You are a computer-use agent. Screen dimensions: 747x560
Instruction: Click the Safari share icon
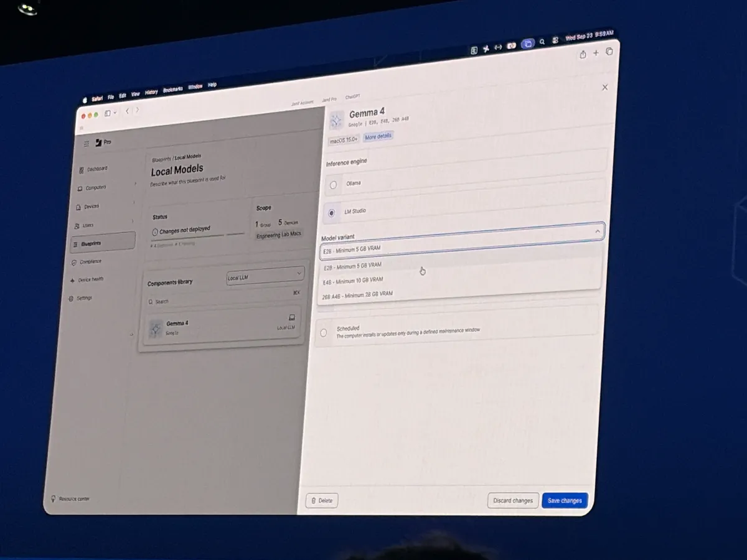[x=583, y=54]
